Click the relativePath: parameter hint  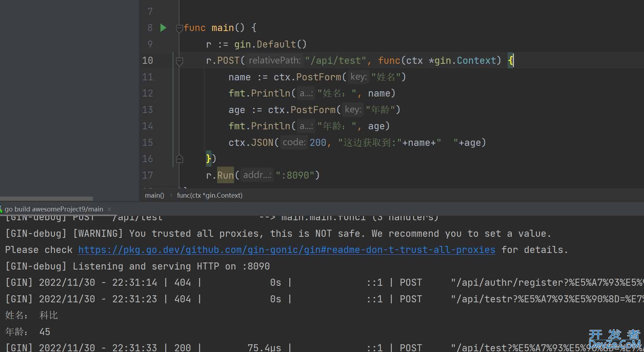tap(275, 61)
